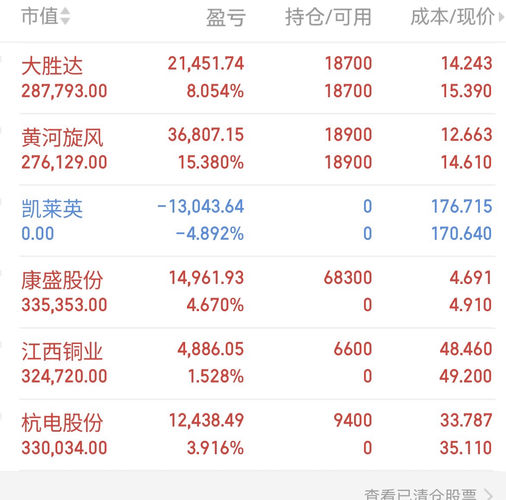Image resolution: width=506 pixels, height=500 pixels.
Task: Click the 成本/现价 column header
Action: (x=453, y=17)
